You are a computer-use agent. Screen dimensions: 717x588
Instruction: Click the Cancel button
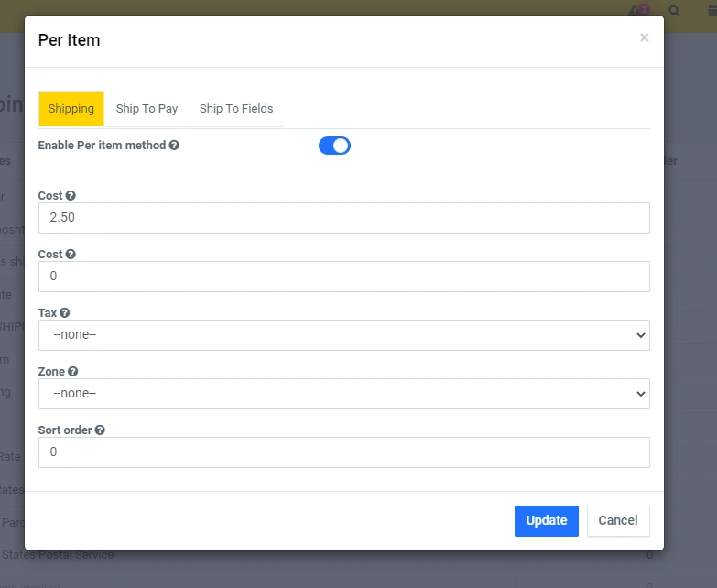(618, 520)
